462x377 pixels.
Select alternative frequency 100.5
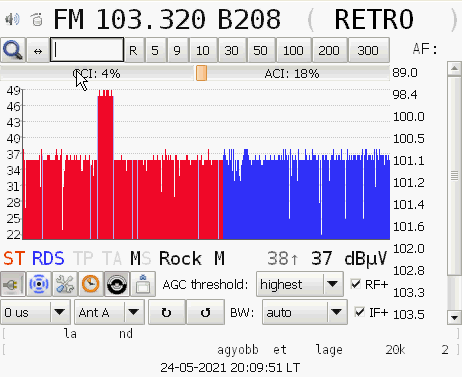[409, 139]
